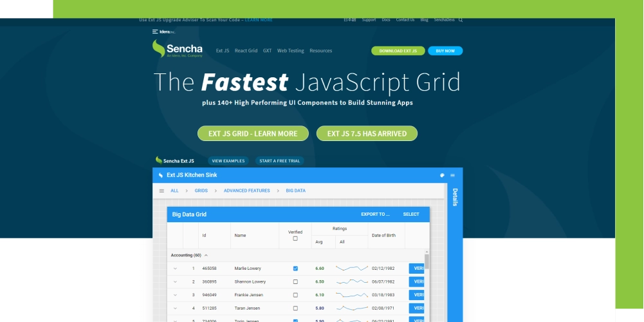Toggle the Verified column header checkbox

[295, 239]
